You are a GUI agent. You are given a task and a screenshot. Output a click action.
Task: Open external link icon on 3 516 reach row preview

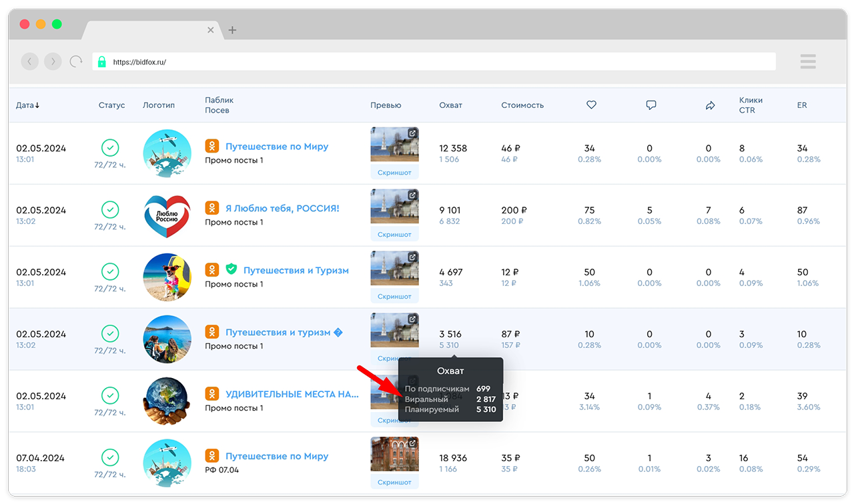pyautogui.click(x=412, y=319)
